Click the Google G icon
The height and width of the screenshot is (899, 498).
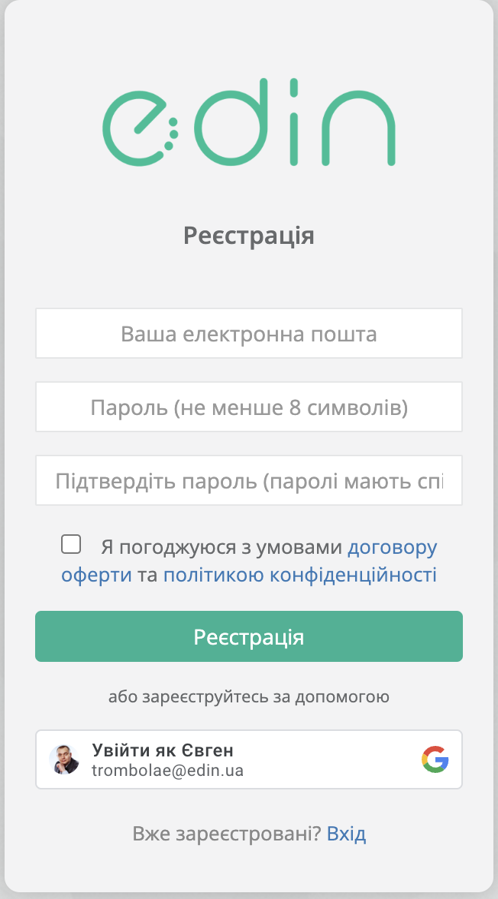pyautogui.click(x=435, y=759)
